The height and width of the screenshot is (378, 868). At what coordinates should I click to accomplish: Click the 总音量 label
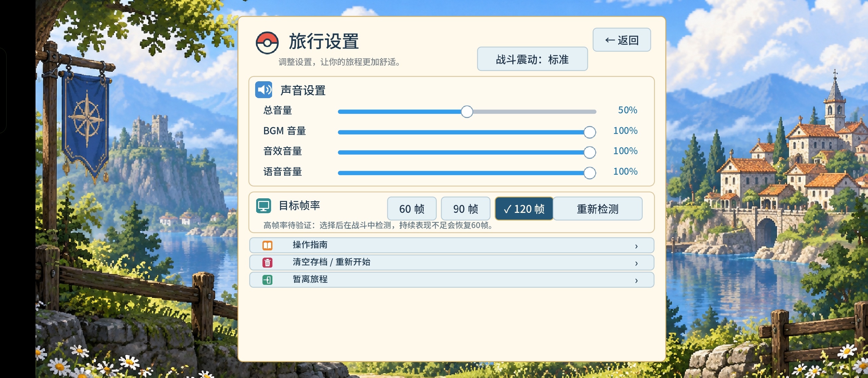coord(278,110)
